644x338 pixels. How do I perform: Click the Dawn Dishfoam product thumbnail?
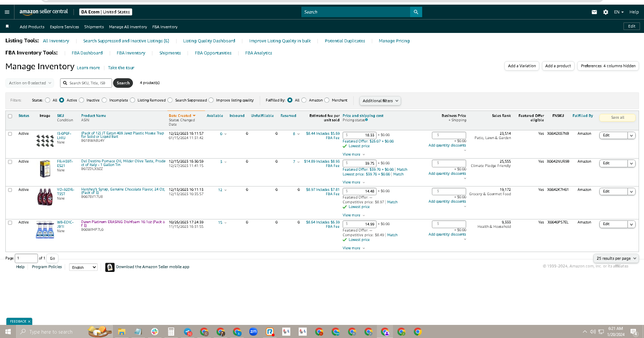45,230
